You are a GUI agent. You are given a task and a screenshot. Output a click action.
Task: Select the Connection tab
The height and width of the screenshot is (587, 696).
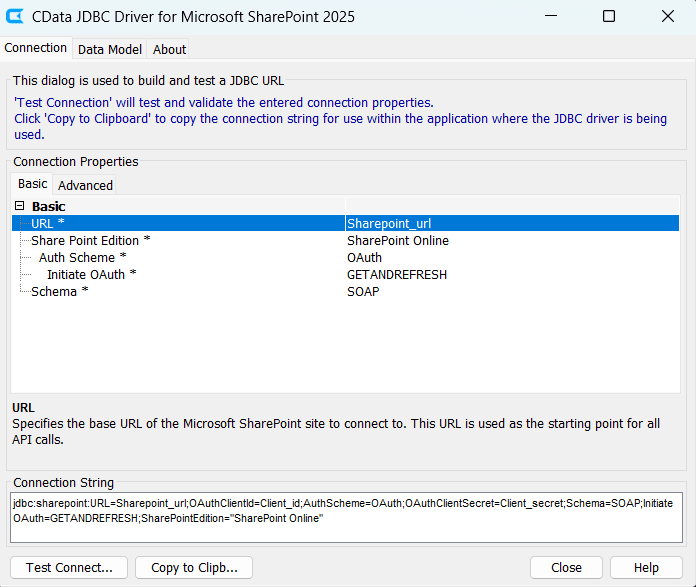tap(36, 48)
